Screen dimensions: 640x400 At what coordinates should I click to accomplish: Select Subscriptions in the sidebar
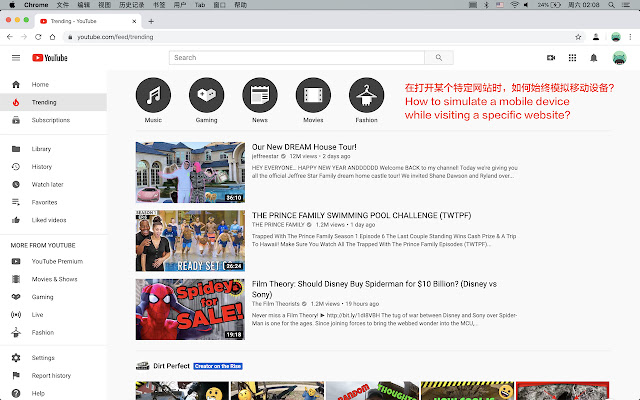point(50,120)
